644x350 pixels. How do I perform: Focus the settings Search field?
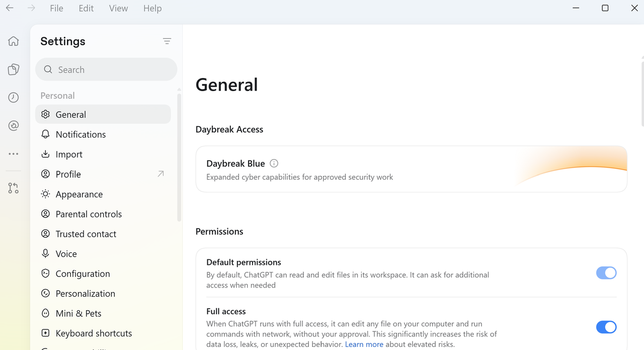[106, 69]
